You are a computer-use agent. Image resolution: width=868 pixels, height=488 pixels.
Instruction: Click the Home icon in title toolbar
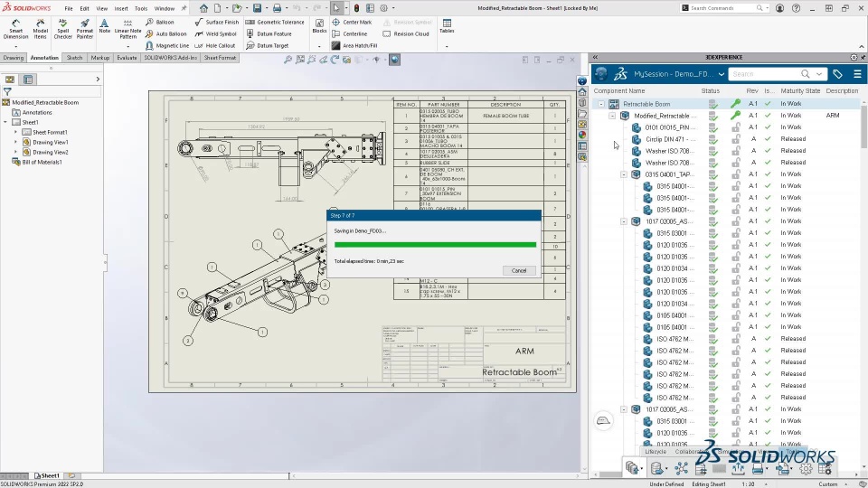[203, 8]
